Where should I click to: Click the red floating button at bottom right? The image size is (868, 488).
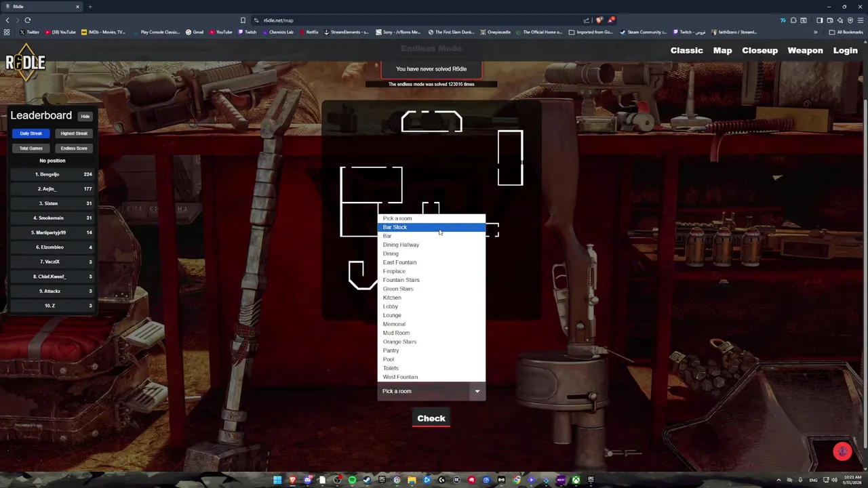click(x=842, y=451)
